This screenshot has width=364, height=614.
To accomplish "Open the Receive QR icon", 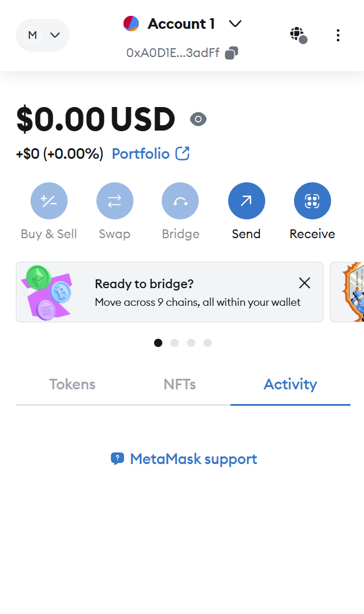I will tap(312, 201).
